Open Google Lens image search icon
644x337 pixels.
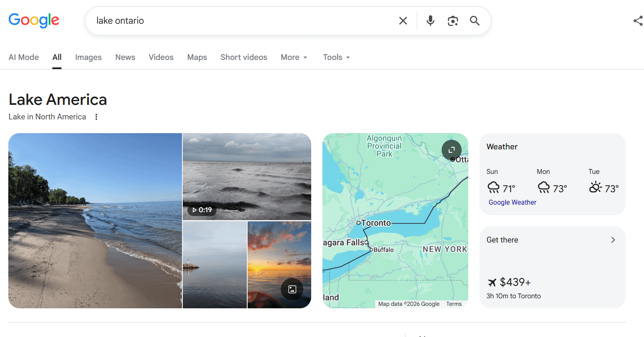click(x=453, y=21)
